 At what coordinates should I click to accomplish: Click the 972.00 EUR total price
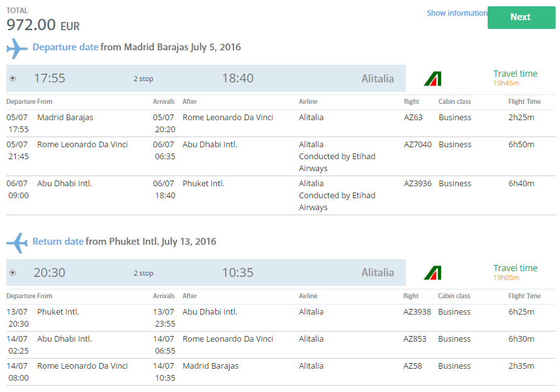click(43, 25)
